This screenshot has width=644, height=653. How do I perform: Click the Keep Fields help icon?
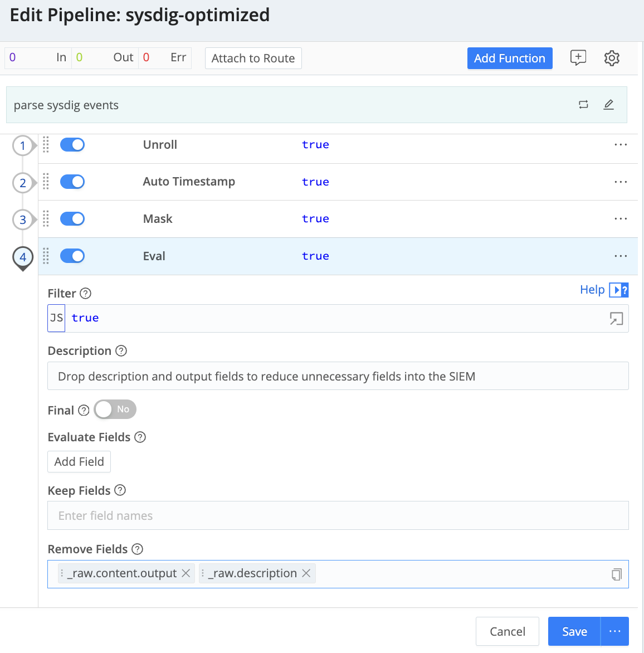point(120,490)
